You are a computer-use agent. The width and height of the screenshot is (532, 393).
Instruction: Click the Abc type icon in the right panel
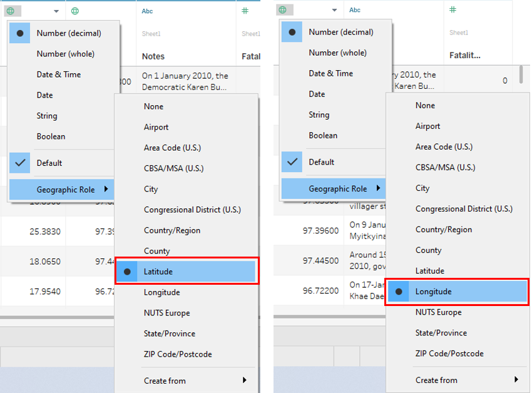pyautogui.click(x=355, y=10)
